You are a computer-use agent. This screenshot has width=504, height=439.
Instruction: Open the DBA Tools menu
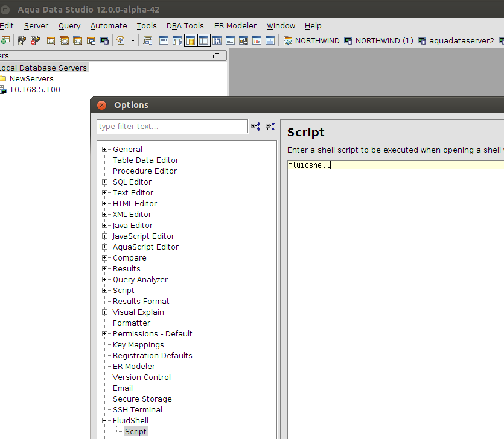(185, 26)
